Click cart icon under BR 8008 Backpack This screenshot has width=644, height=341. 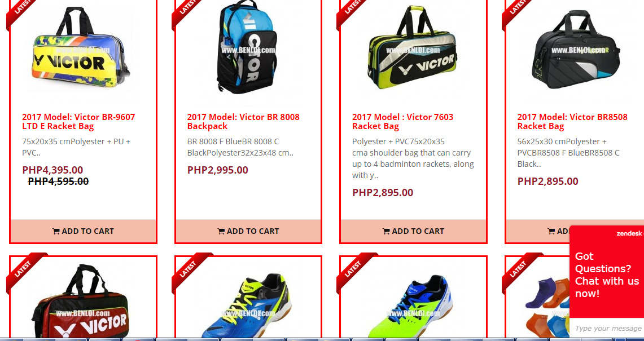221,232
